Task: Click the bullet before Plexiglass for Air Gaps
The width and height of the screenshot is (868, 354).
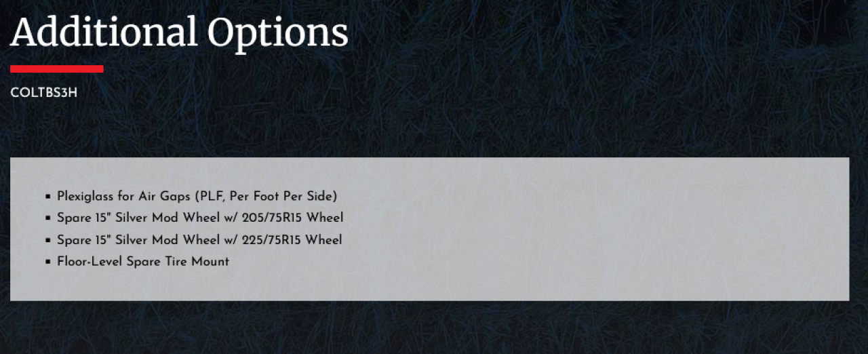Action: point(49,197)
